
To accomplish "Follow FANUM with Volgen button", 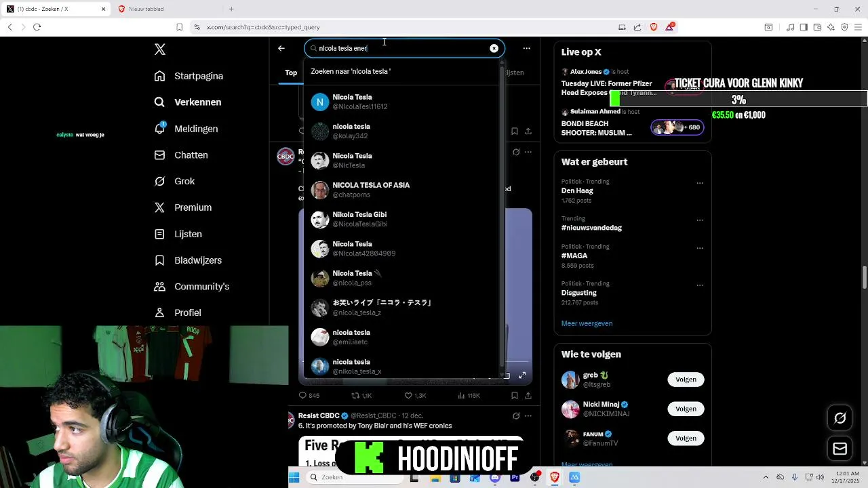I will (686, 439).
